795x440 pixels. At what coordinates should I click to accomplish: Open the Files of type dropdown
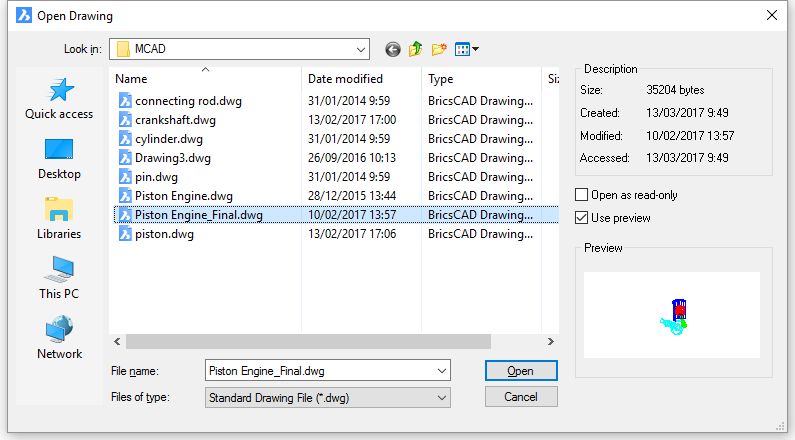tap(328, 398)
